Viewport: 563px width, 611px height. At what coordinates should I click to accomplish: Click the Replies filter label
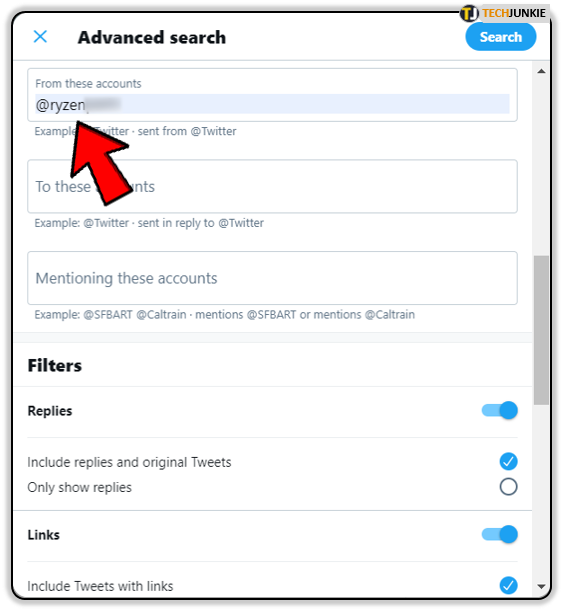click(50, 411)
